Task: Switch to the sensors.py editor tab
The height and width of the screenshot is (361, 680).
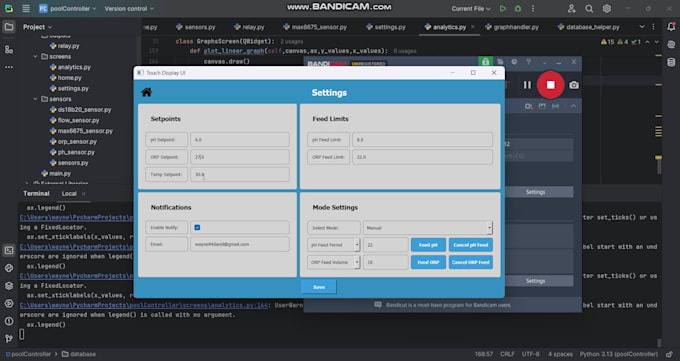Action: point(196,27)
